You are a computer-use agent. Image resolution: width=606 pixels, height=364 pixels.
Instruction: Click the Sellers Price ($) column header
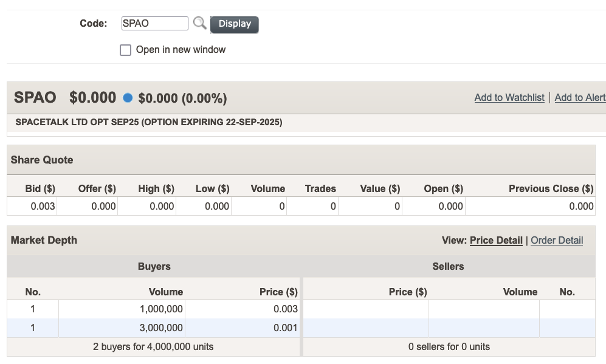point(408,292)
